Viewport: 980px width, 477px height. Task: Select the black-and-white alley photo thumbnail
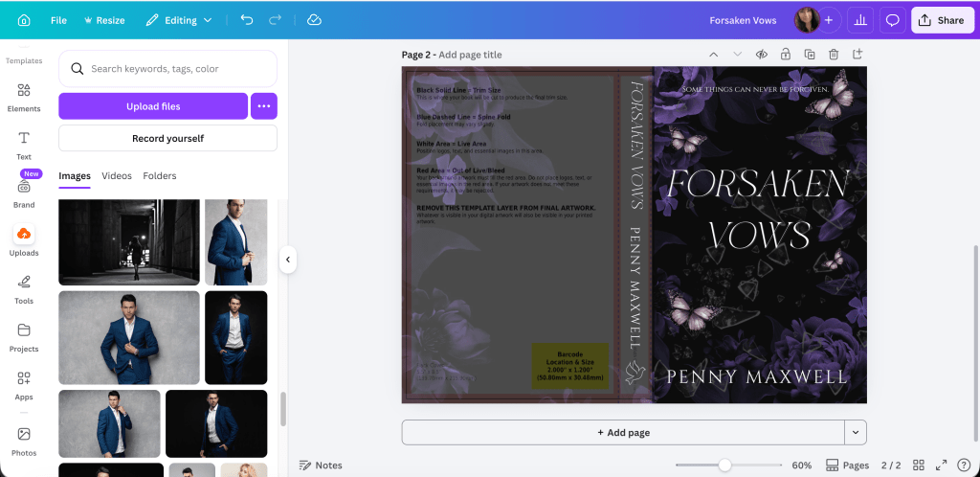pyautogui.click(x=129, y=242)
